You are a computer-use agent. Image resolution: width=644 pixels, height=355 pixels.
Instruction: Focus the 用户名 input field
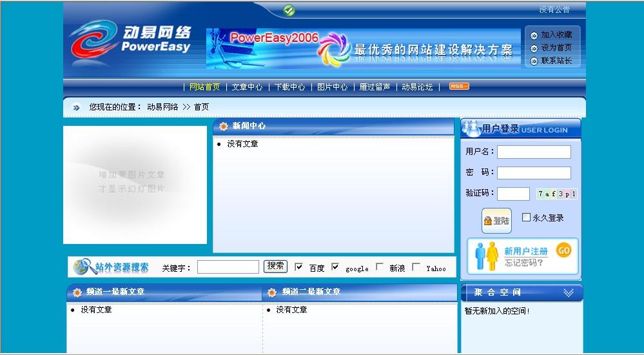pyautogui.click(x=534, y=152)
